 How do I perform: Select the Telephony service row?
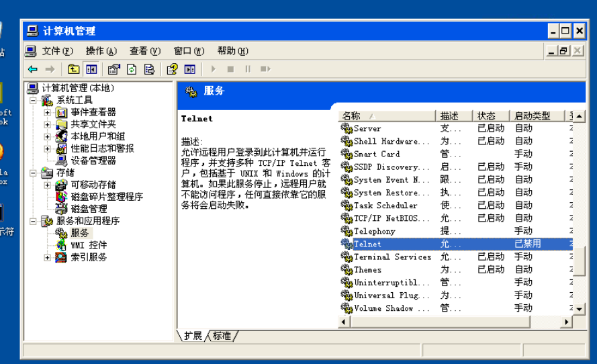456,231
